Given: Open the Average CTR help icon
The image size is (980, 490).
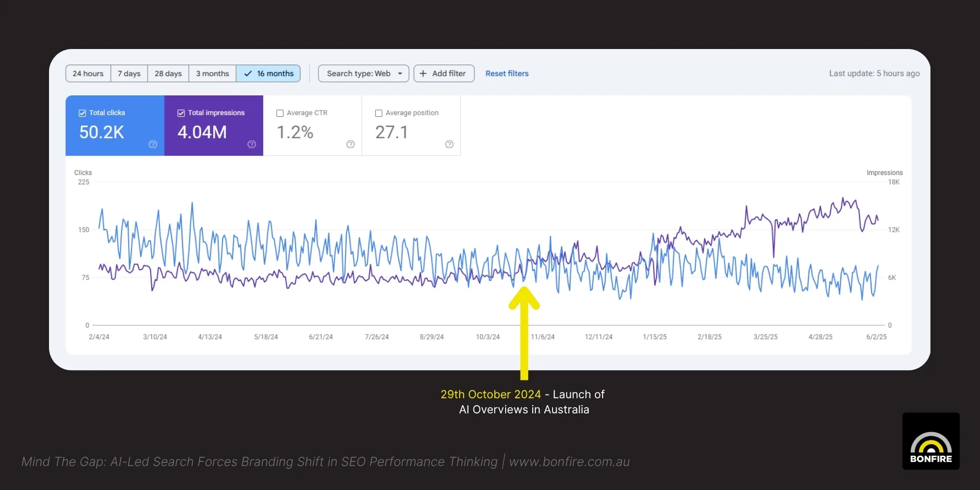Looking at the screenshot, I should [350, 144].
